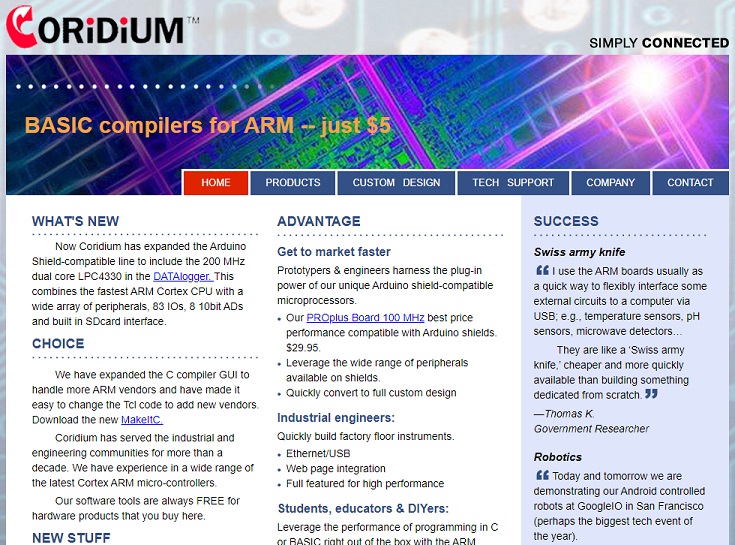Image resolution: width=735 pixels, height=545 pixels.
Task: Open the TECH SUPPORT page
Action: tap(513, 183)
